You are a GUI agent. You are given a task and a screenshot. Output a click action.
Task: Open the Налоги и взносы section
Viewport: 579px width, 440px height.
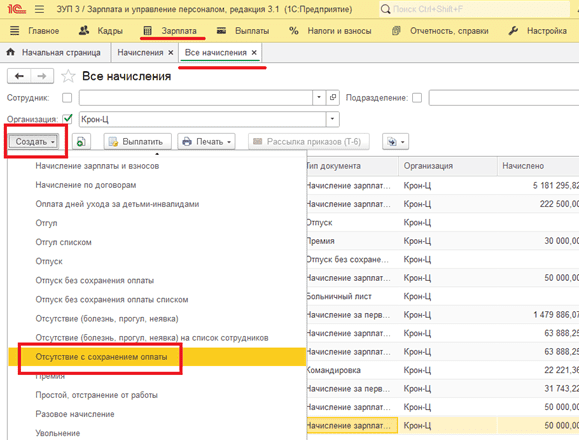pos(330,31)
